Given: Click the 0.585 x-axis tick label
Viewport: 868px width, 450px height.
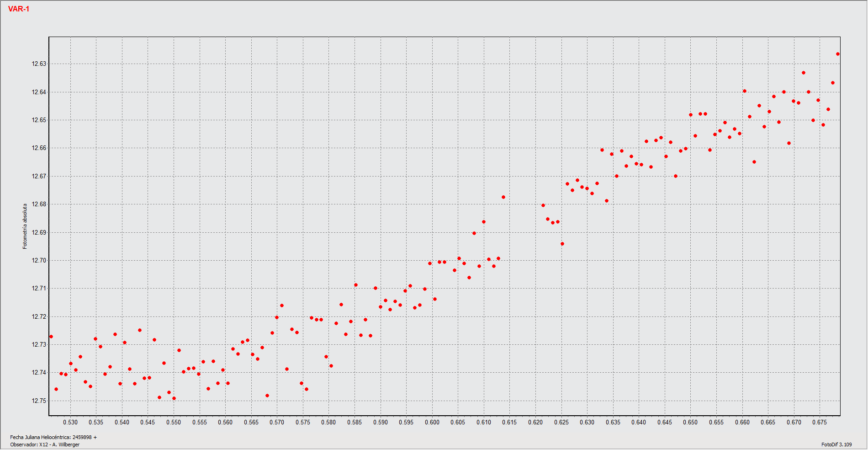Looking at the screenshot, I should click(355, 422).
